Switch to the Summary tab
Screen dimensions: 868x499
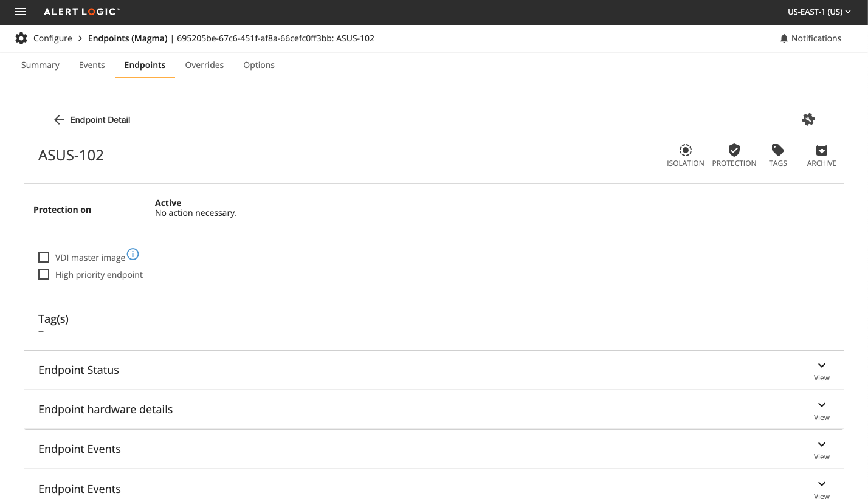coord(40,65)
